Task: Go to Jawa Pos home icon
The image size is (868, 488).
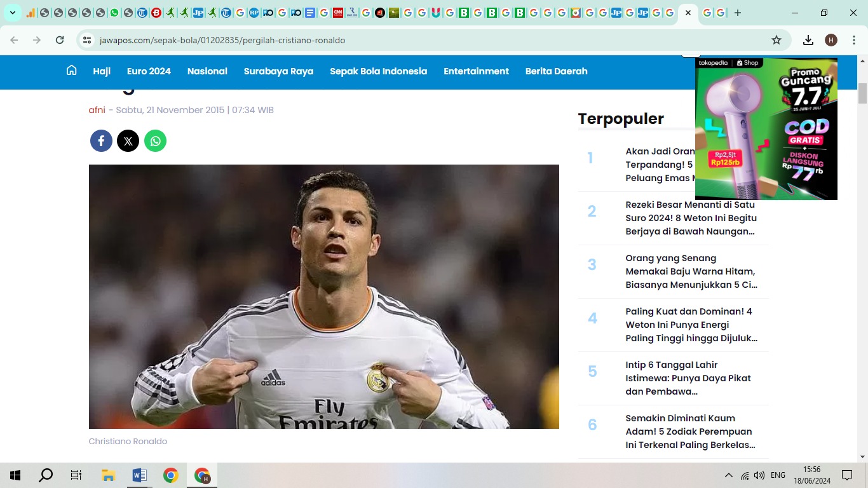Action: pos(72,71)
